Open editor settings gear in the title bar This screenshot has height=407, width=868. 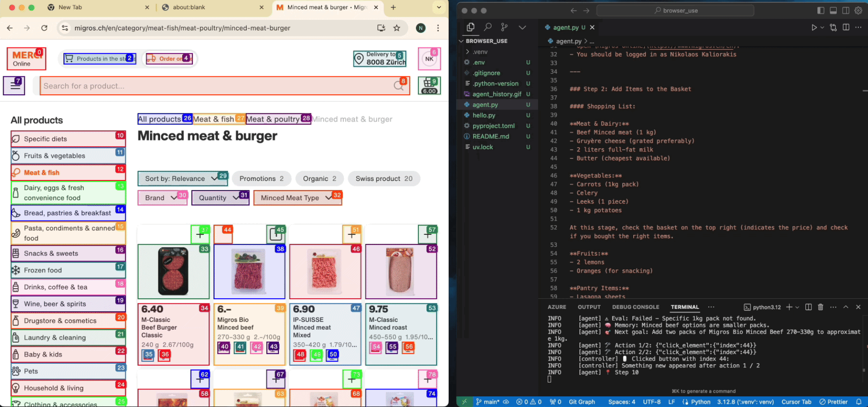(x=858, y=11)
